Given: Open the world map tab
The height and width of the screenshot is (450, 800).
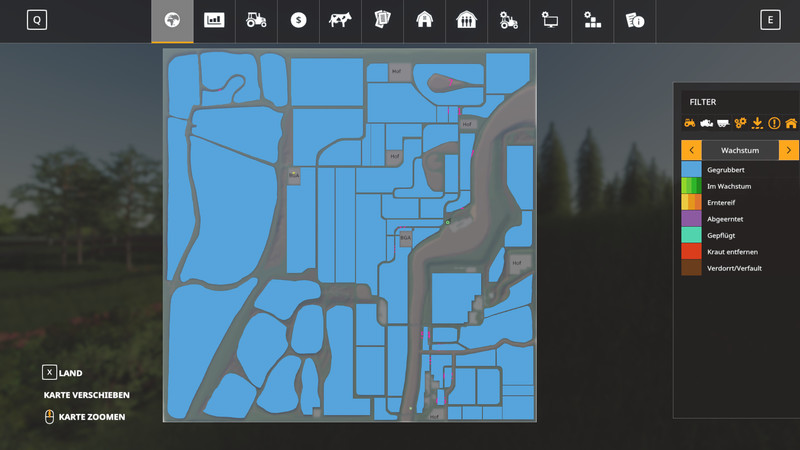Looking at the screenshot, I should [x=172, y=21].
